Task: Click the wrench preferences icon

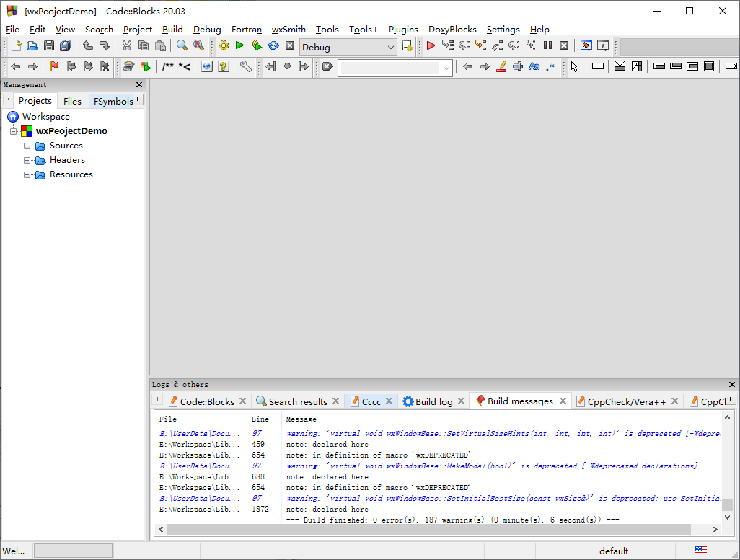Action: pos(245,66)
